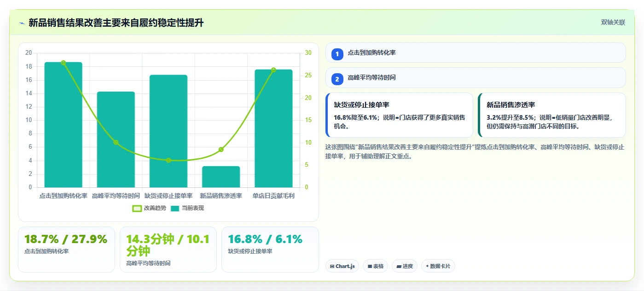Click the icon in the 进度 chip

[x=399, y=267]
